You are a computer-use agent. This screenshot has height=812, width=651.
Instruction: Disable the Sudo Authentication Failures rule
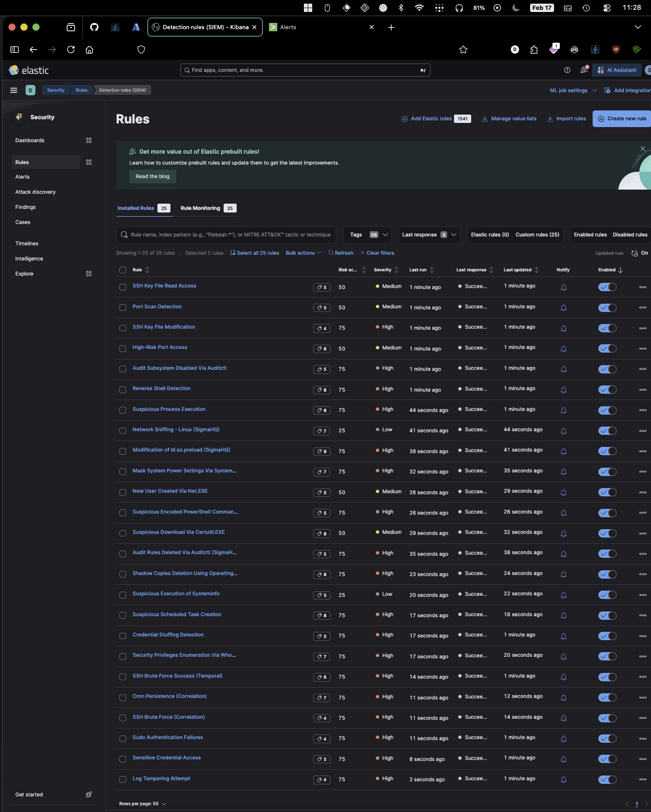[607, 739]
